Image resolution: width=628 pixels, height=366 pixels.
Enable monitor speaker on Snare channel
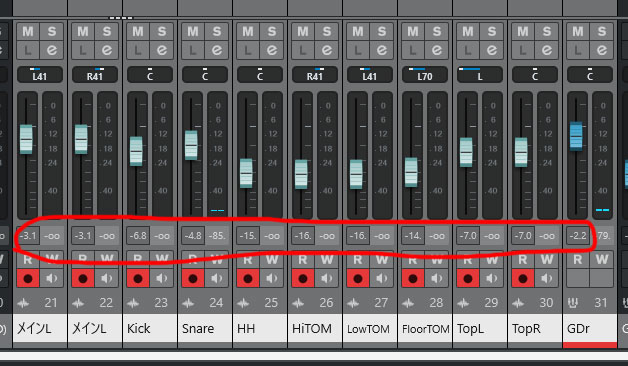pyautogui.click(x=217, y=278)
